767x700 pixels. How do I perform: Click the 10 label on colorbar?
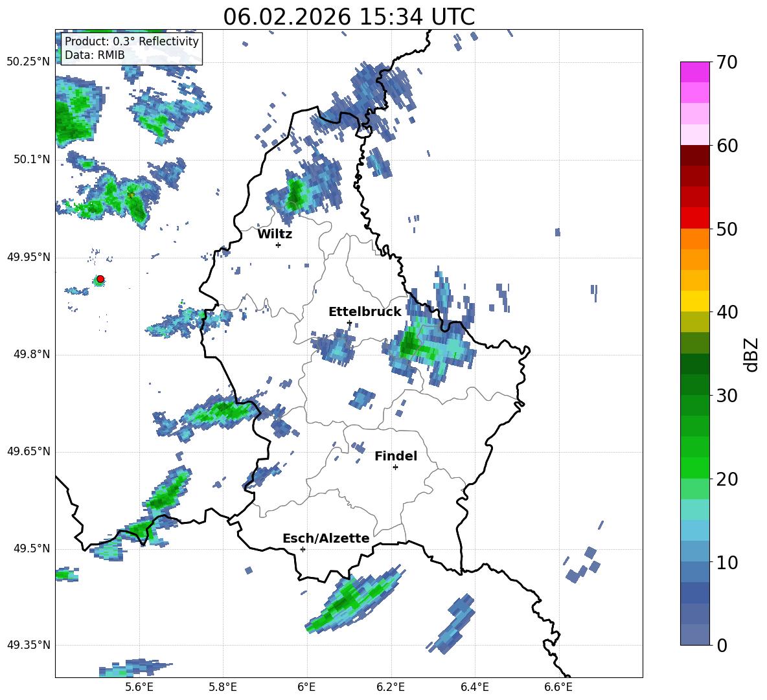coord(727,562)
